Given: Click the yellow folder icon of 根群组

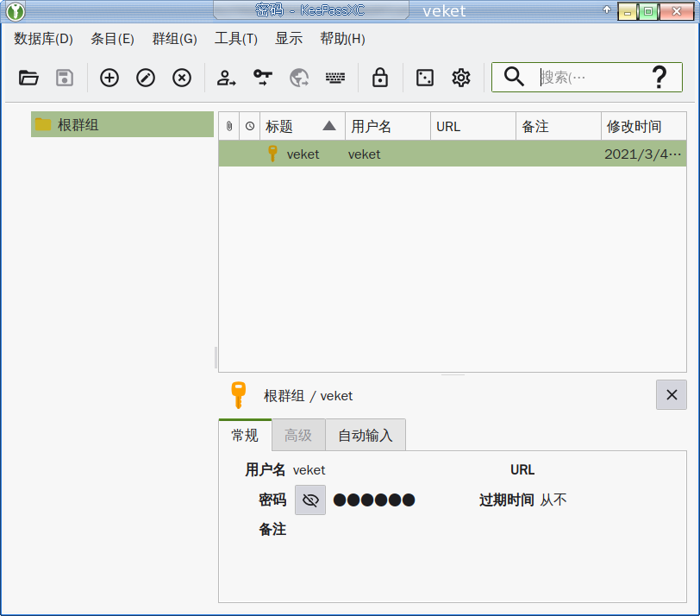Looking at the screenshot, I should pyautogui.click(x=43, y=124).
